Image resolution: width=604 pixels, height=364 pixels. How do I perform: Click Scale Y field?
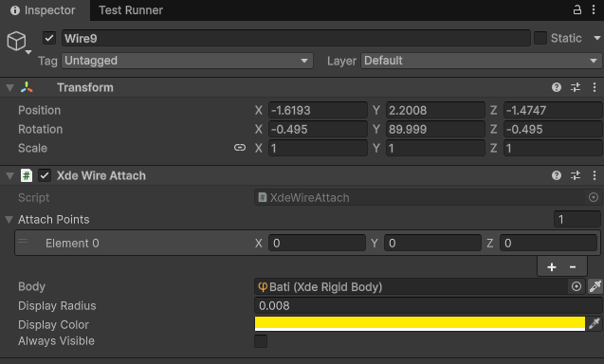tap(435, 148)
